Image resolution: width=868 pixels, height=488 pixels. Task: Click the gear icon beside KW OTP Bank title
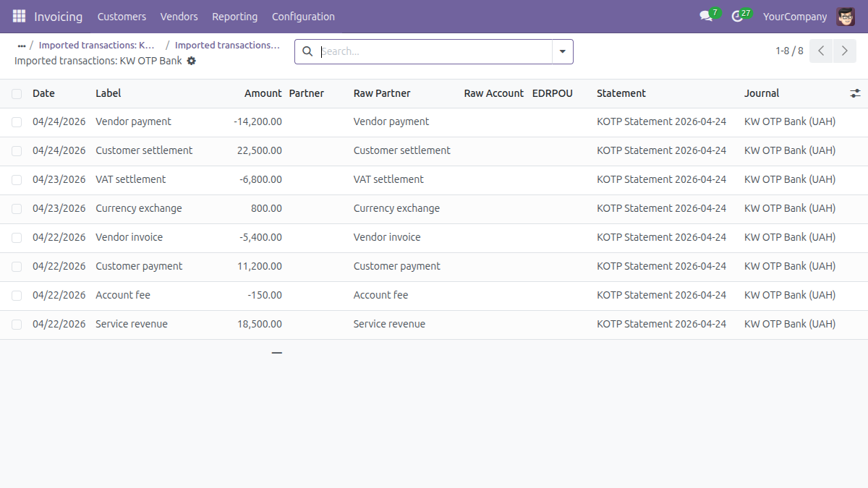tap(191, 61)
